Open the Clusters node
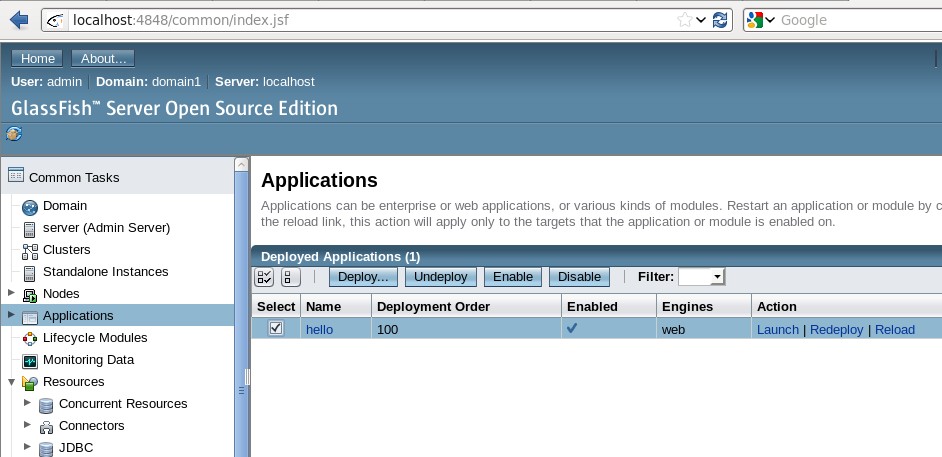The height and width of the screenshot is (457, 942). point(67,249)
